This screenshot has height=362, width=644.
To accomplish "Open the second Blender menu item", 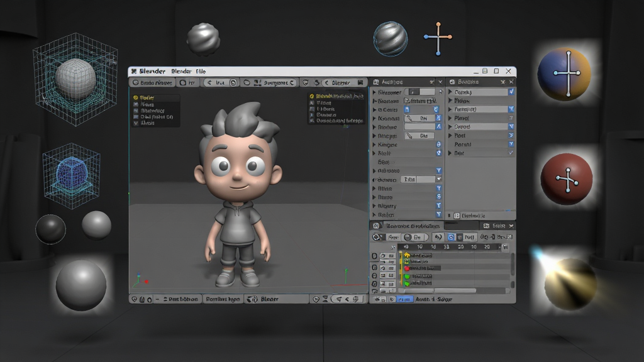I will coord(181,72).
